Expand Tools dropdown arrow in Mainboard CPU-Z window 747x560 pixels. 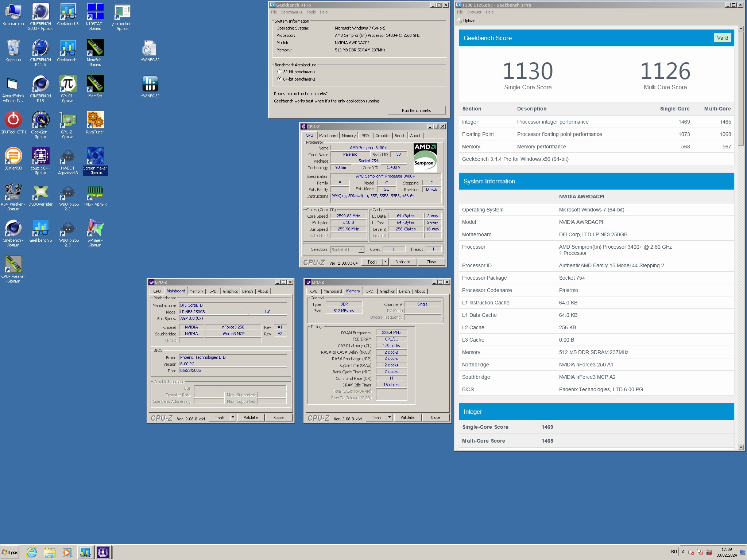tap(233, 417)
